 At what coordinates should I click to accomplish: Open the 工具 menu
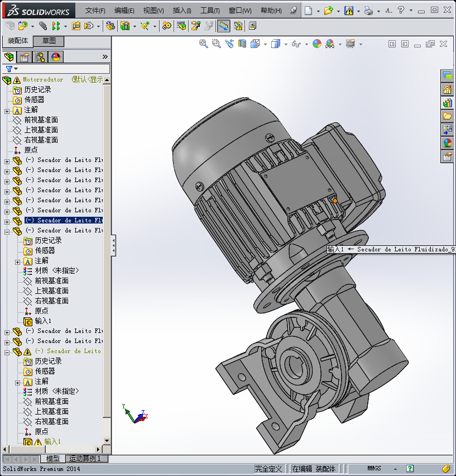pyautogui.click(x=210, y=11)
